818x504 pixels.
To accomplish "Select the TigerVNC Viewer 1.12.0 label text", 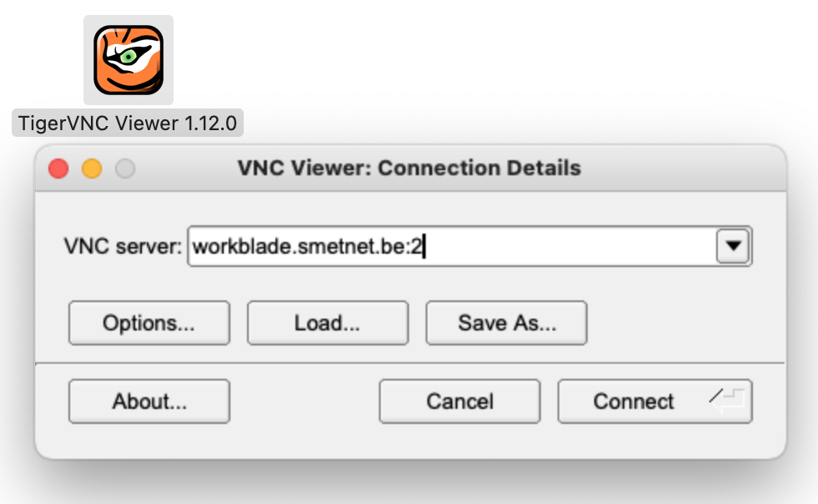I will (127, 123).
